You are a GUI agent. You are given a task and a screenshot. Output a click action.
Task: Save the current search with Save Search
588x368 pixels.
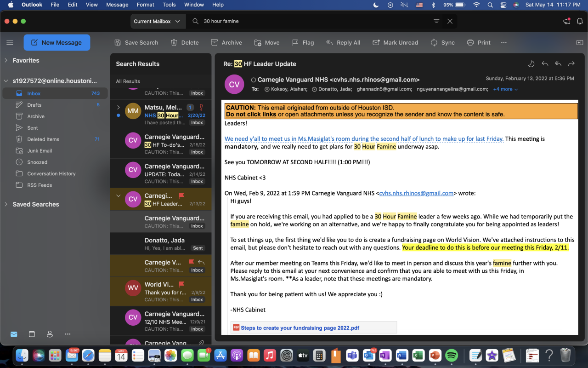[136, 42]
